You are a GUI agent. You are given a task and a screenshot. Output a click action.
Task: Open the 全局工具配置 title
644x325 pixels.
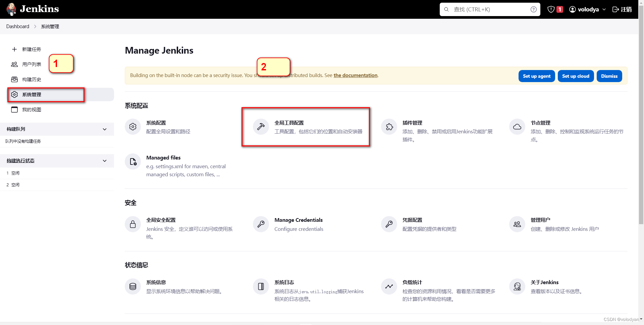pyautogui.click(x=289, y=123)
